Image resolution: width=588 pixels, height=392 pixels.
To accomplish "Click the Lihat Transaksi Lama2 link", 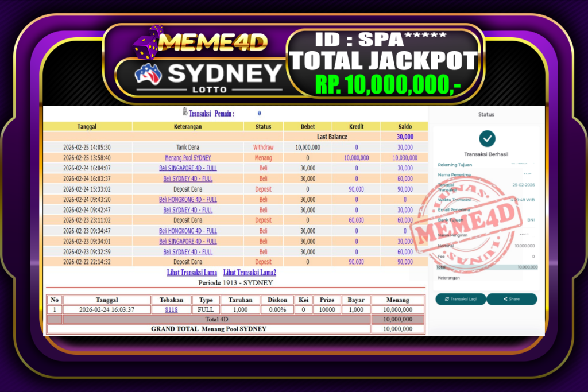I will pos(249,273).
